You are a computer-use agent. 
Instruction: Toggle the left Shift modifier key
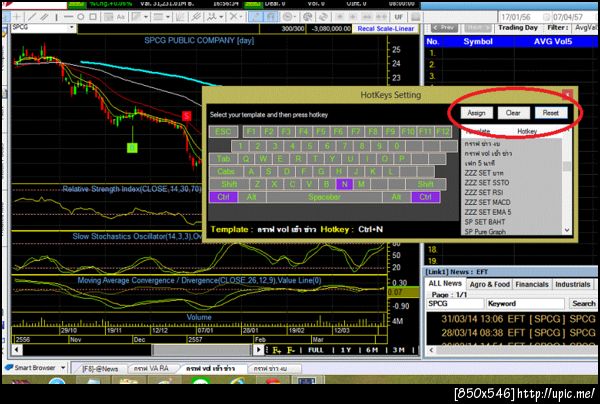coord(229,184)
